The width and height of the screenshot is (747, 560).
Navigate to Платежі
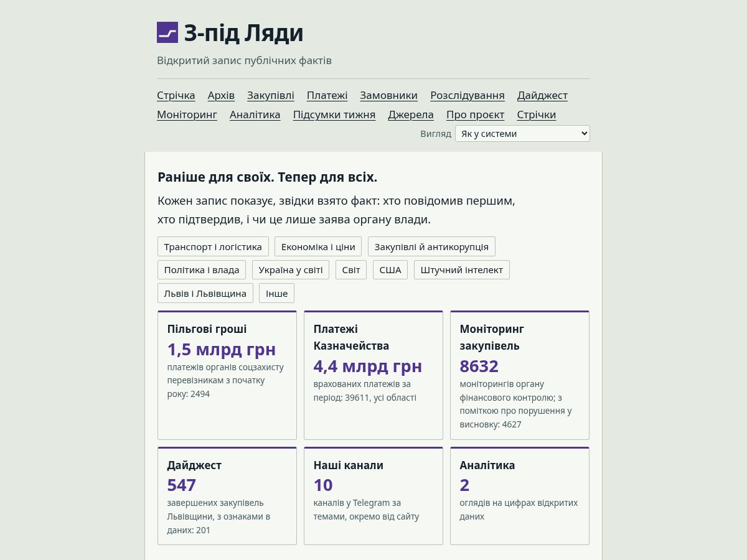327,95
